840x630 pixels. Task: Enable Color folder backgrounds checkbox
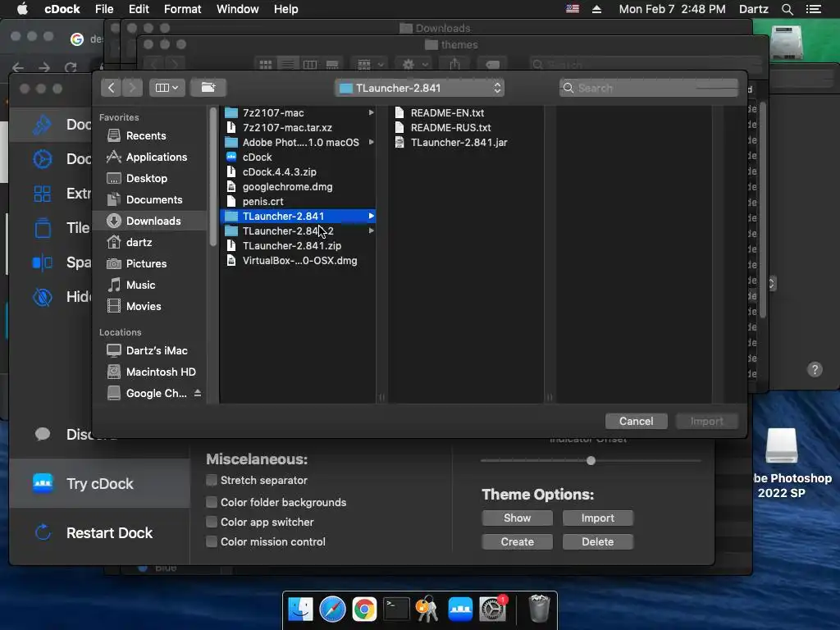tap(212, 502)
